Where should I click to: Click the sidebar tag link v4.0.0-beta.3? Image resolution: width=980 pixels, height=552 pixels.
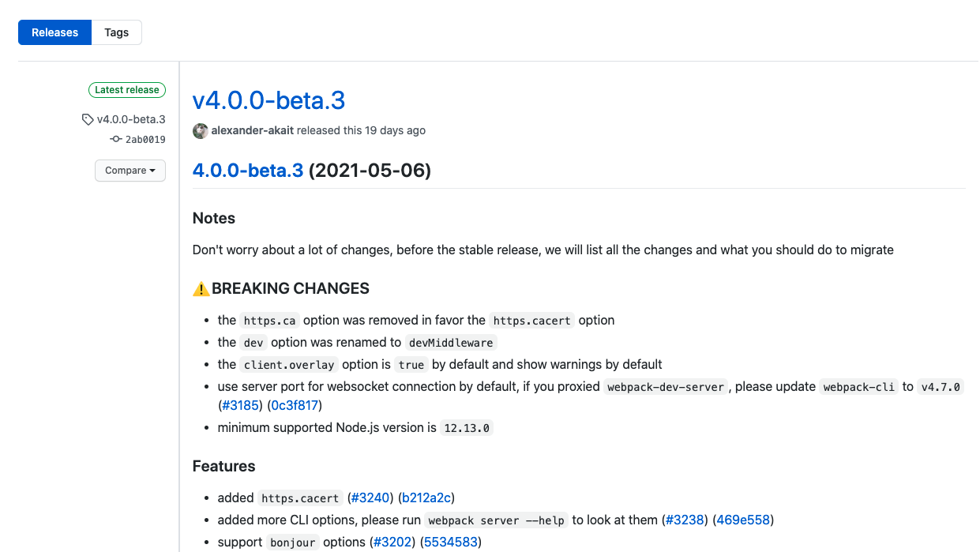tap(131, 119)
